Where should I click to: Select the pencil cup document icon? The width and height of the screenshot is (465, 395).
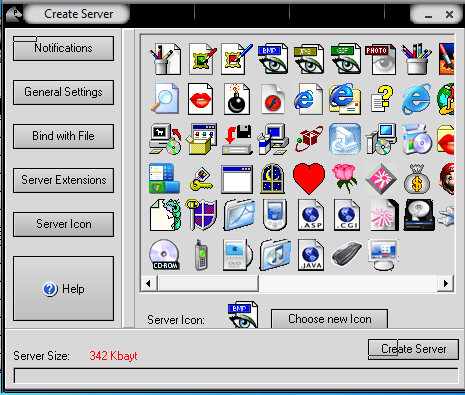(165, 59)
